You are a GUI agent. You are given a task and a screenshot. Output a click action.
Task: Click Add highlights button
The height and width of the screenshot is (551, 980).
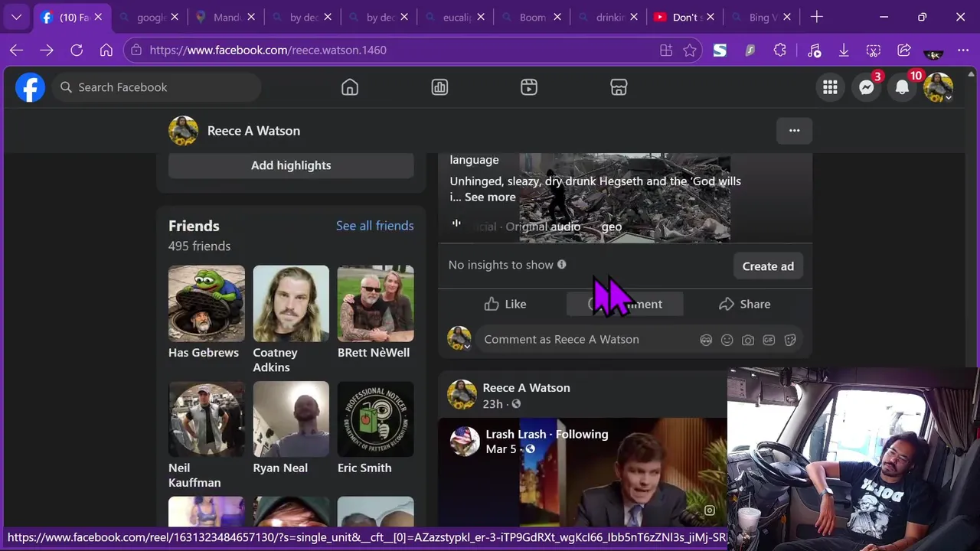click(291, 165)
